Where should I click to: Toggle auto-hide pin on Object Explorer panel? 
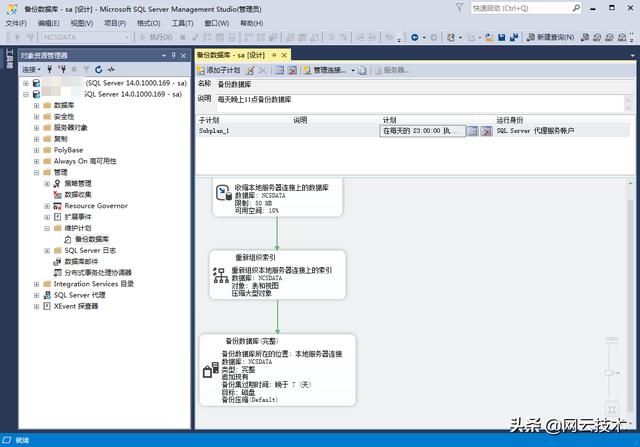(x=173, y=56)
